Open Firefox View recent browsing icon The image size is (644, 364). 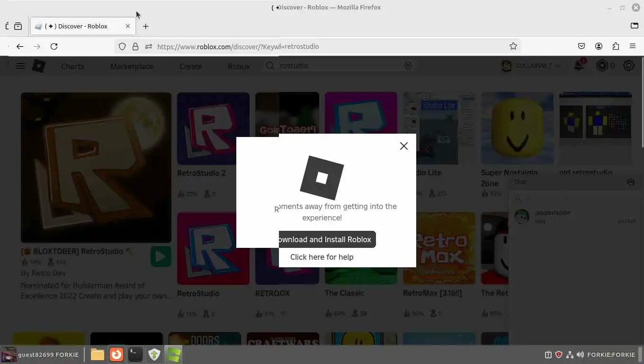(18, 27)
